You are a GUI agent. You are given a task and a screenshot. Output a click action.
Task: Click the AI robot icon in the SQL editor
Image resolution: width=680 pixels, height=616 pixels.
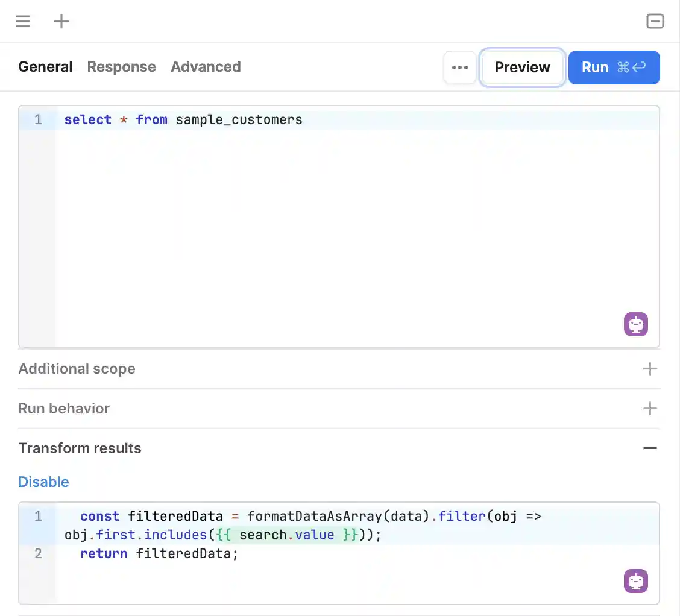pos(635,324)
